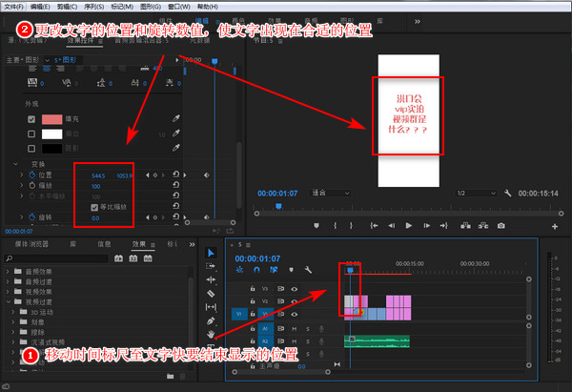Image resolution: width=572 pixels, height=392 pixels.
Task: Create new custom bin in Effects panel
Action: pyautogui.click(x=171, y=376)
